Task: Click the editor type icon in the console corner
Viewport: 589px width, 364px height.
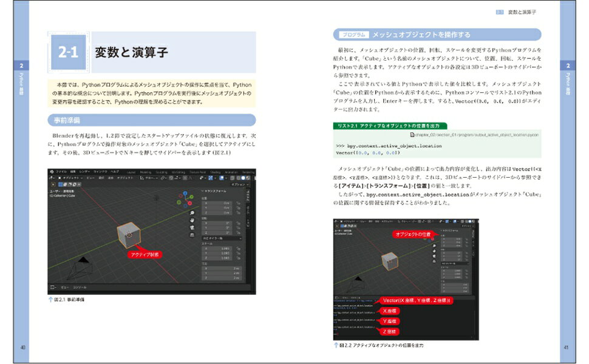Action: [52, 286]
